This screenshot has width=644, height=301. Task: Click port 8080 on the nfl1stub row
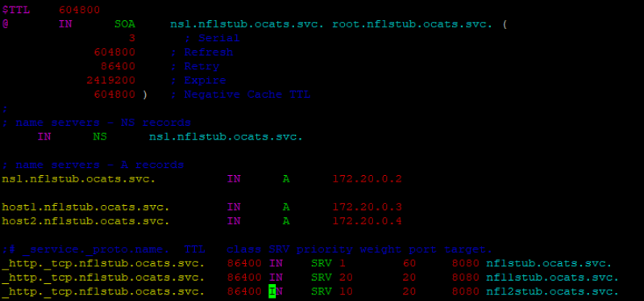coord(465,278)
